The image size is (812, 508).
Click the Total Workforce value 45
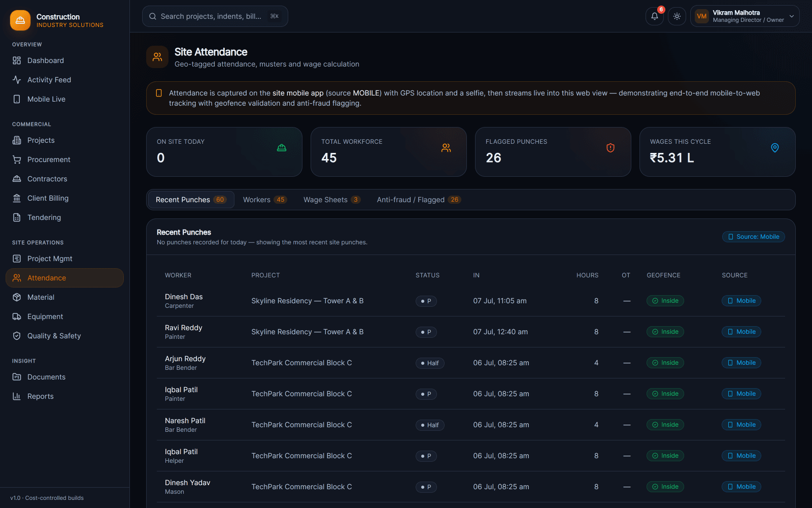[x=329, y=158]
